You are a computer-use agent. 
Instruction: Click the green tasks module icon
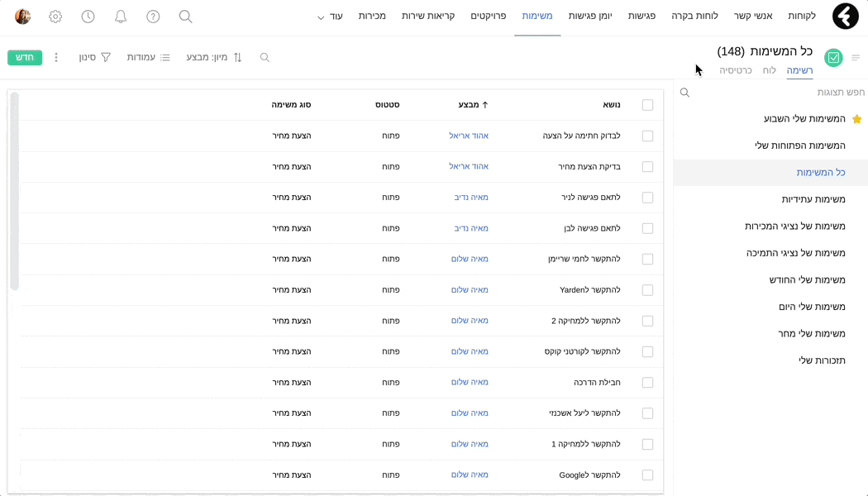(833, 58)
